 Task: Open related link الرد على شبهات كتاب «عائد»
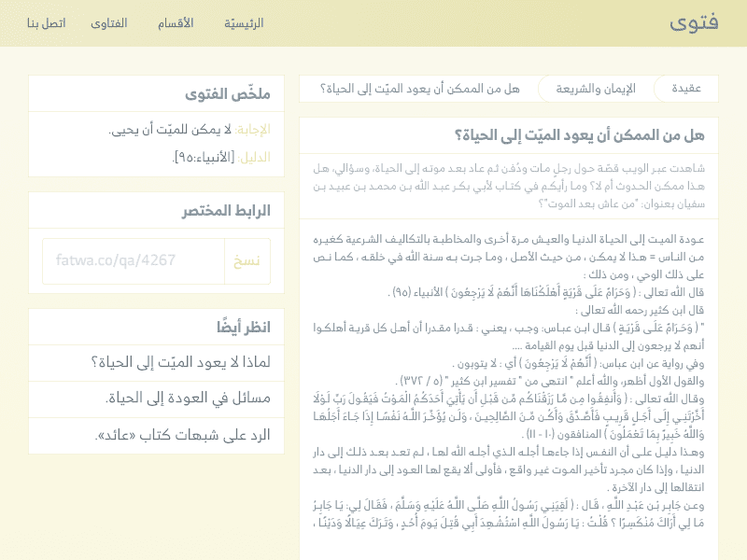click(x=156, y=436)
